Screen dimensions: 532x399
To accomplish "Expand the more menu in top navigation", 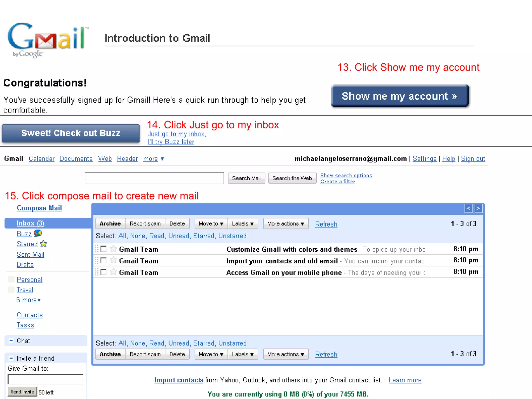I will [x=154, y=159].
